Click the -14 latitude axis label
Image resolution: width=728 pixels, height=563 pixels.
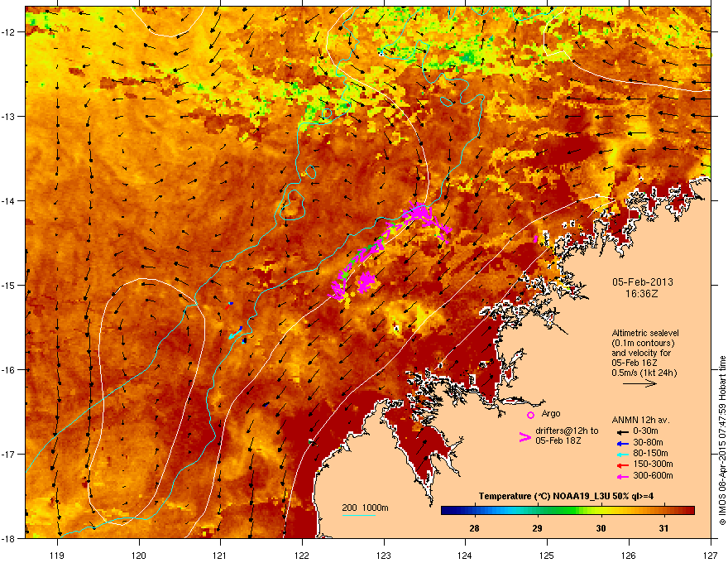click(x=9, y=200)
